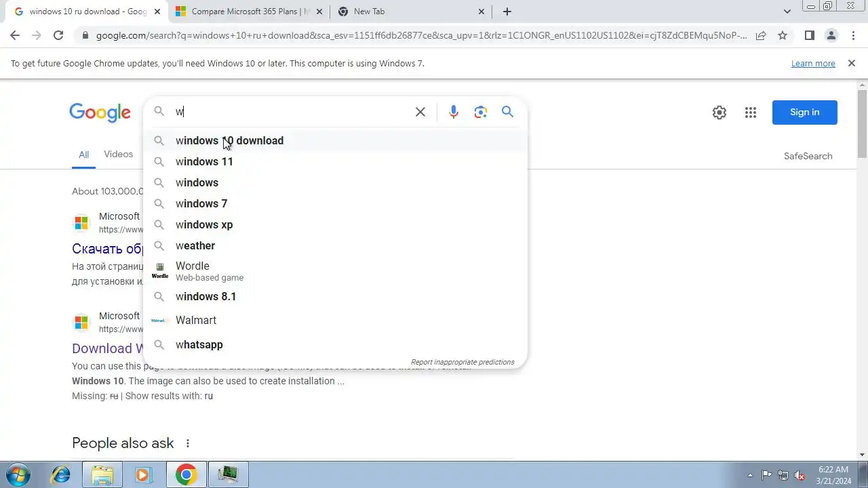Open network status tray icon
Screen dimensions: 868x488
click(x=783, y=475)
